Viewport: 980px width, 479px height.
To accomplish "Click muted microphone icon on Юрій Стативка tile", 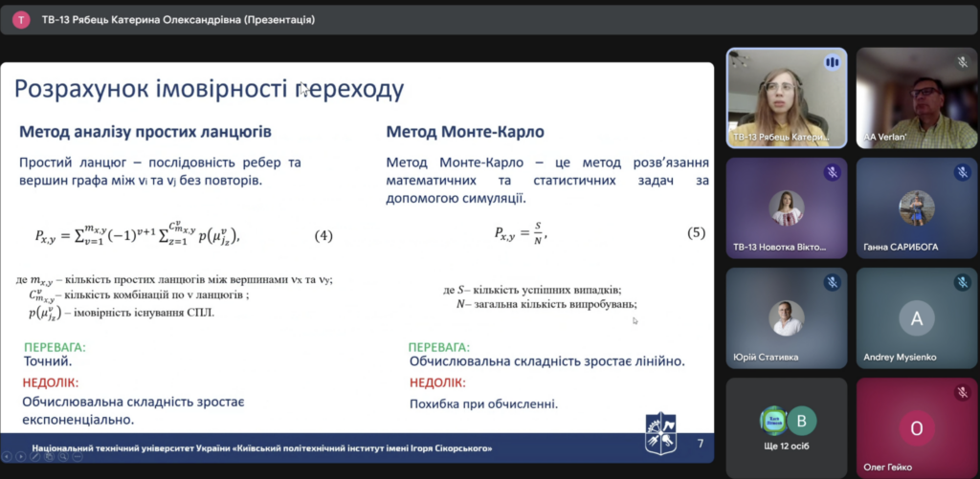I will point(832,282).
